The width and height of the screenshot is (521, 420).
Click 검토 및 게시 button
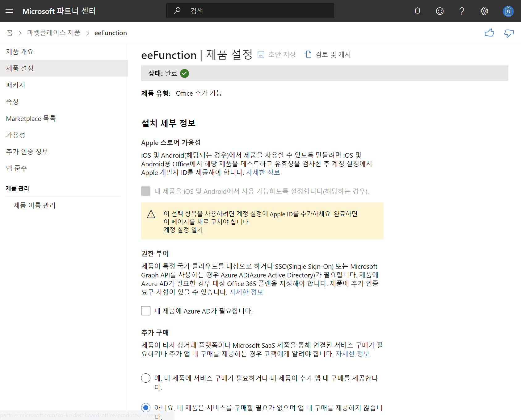[x=327, y=54]
